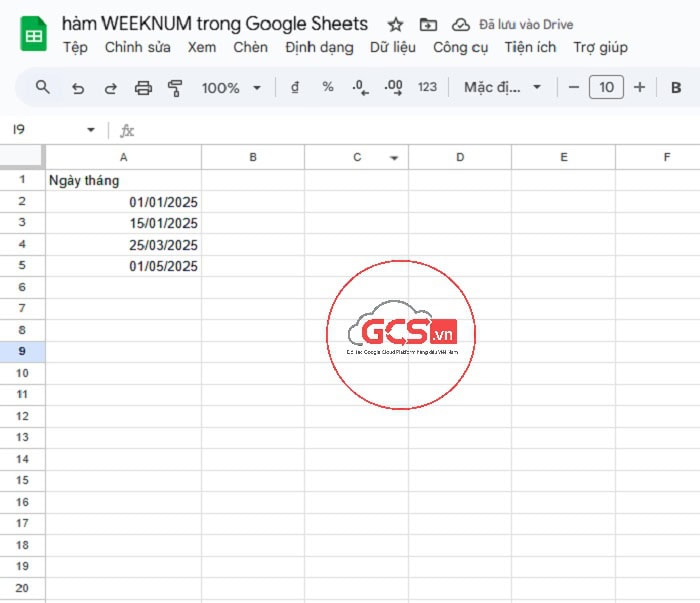Image resolution: width=700 pixels, height=603 pixels.
Task: Format as percent
Action: click(327, 88)
